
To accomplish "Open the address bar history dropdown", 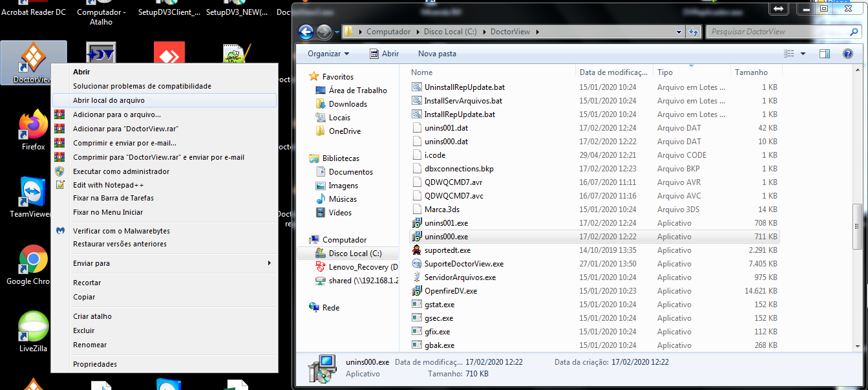I will tap(679, 32).
